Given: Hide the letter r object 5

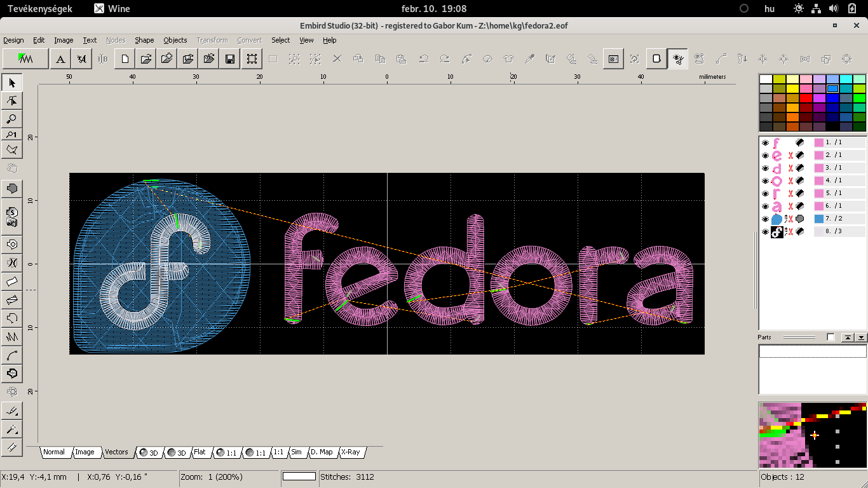Looking at the screenshot, I should 765,194.
